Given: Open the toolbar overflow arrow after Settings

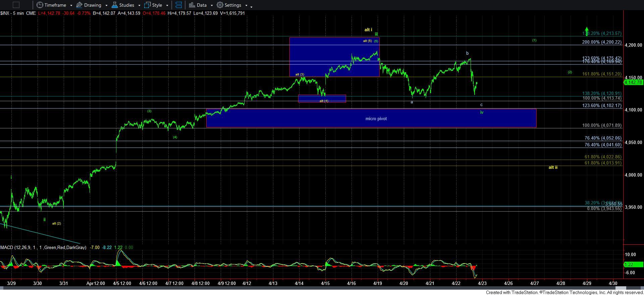Looking at the screenshot, I should point(251,6).
